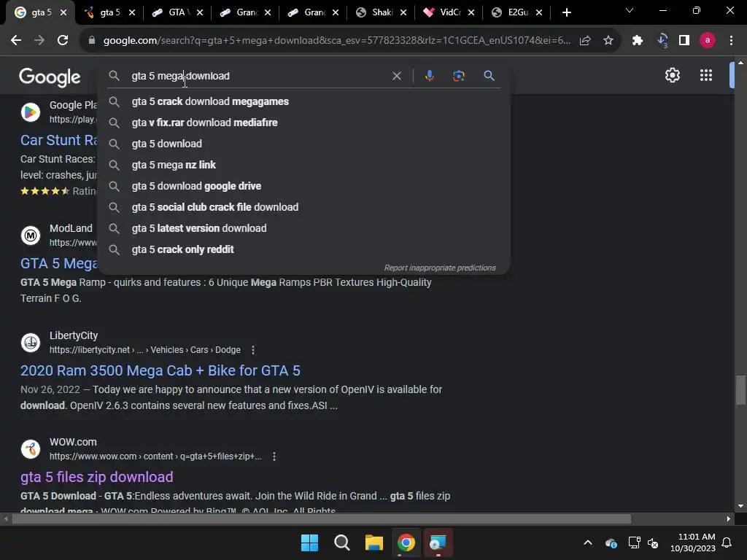Image resolution: width=747 pixels, height=560 pixels.
Task: Open gta 5 files zip download result
Action: 97,477
